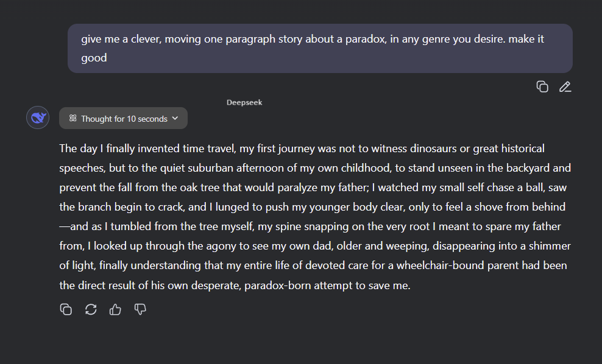Regenerate the story response
The image size is (602, 364).
(91, 309)
